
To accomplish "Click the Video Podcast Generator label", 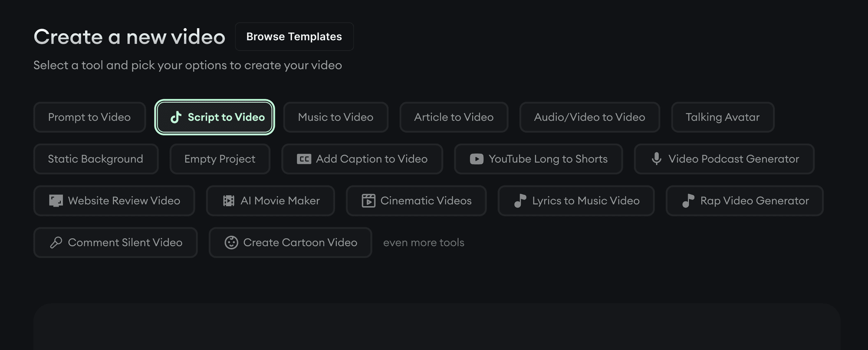I will click(733, 159).
